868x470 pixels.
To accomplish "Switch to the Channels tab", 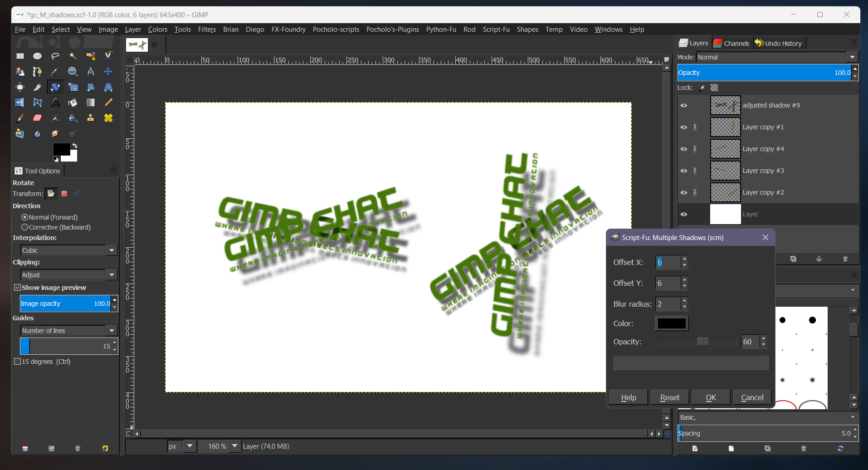I will (x=731, y=44).
